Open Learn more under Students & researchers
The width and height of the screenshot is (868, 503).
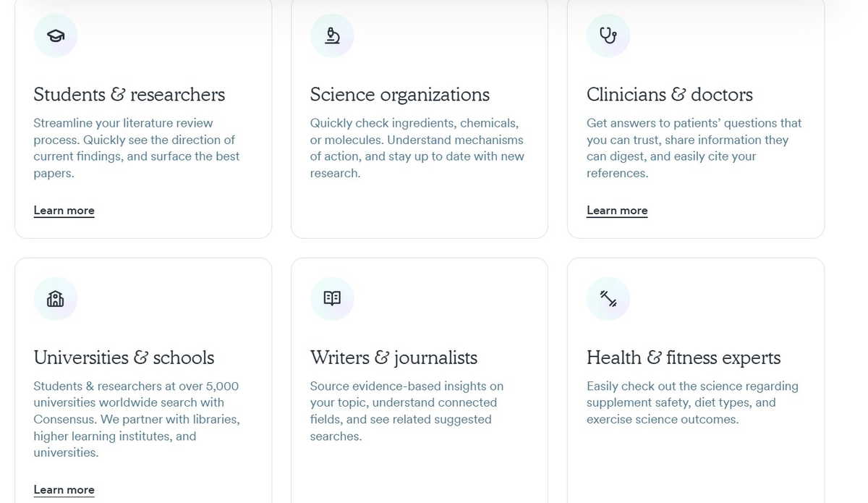[x=64, y=211]
